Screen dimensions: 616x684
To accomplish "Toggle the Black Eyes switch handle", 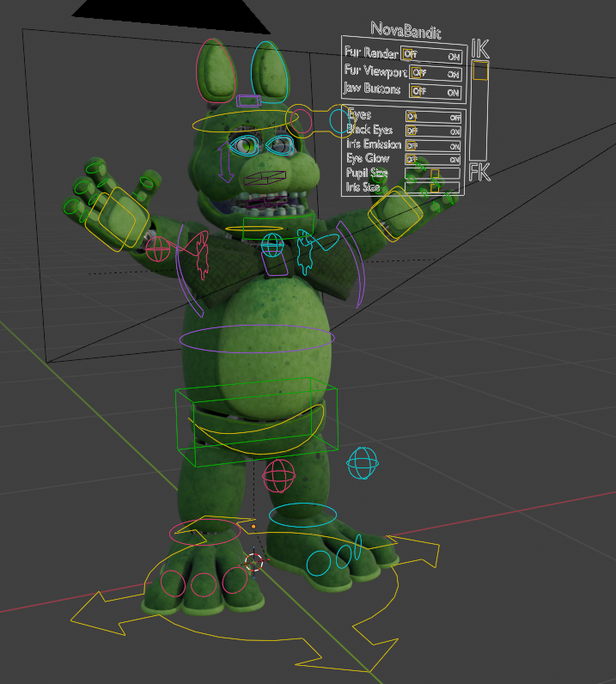I will coord(411,131).
